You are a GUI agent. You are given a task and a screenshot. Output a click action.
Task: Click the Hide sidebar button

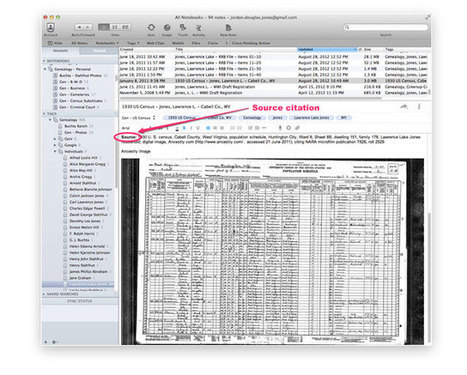point(55,43)
